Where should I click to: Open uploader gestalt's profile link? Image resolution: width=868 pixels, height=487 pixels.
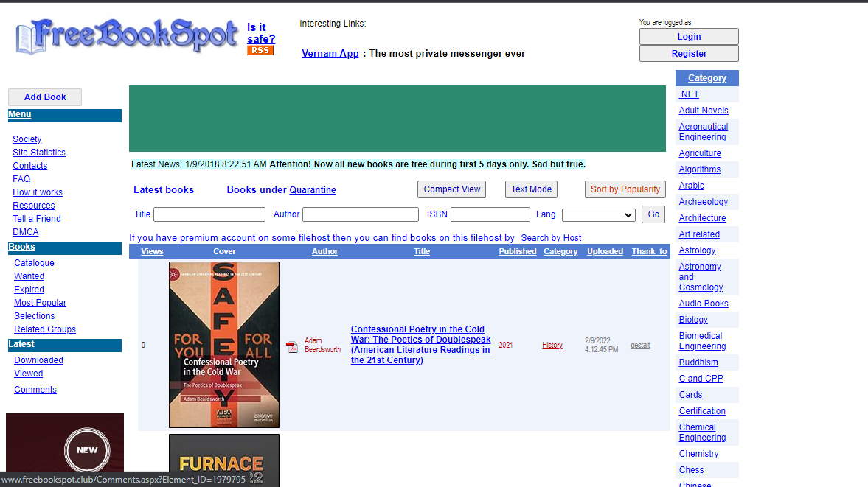pos(640,346)
